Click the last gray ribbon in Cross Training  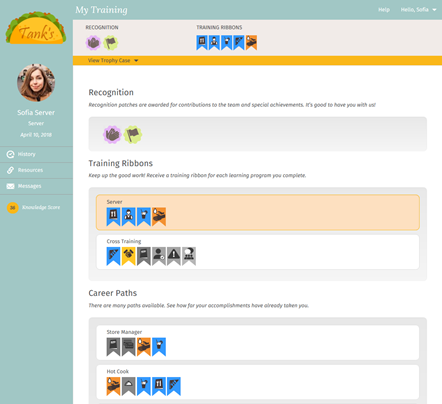pos(189,256)
